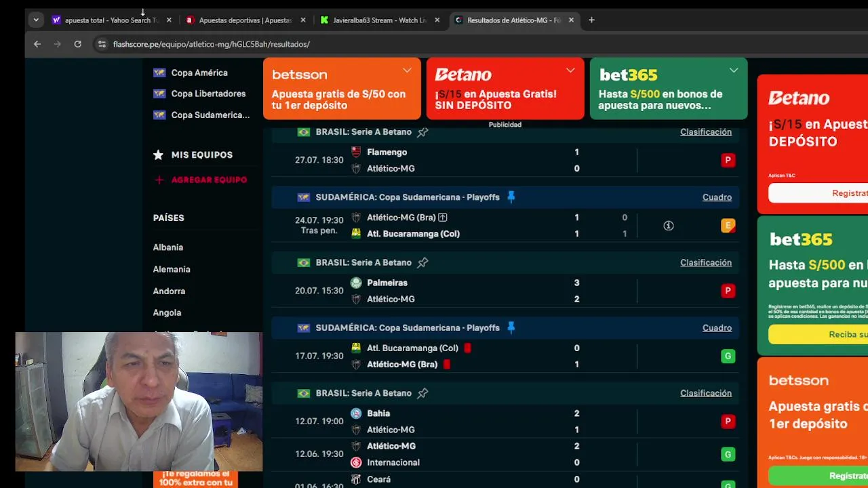Viewport: 868px width, 488px height.
Task: Switch to the Apuestas deportivas tab
Action: (x=245, y=20)
